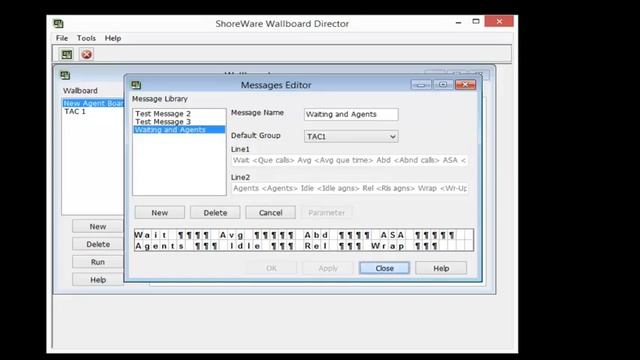Click Delete in the Wallboard window

click(98, 244)
